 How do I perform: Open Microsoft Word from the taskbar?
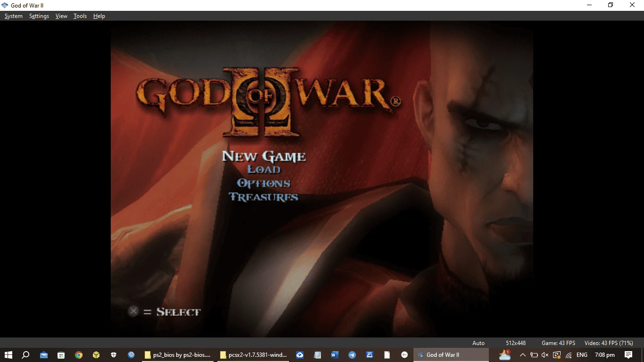[x=335, y=355]
